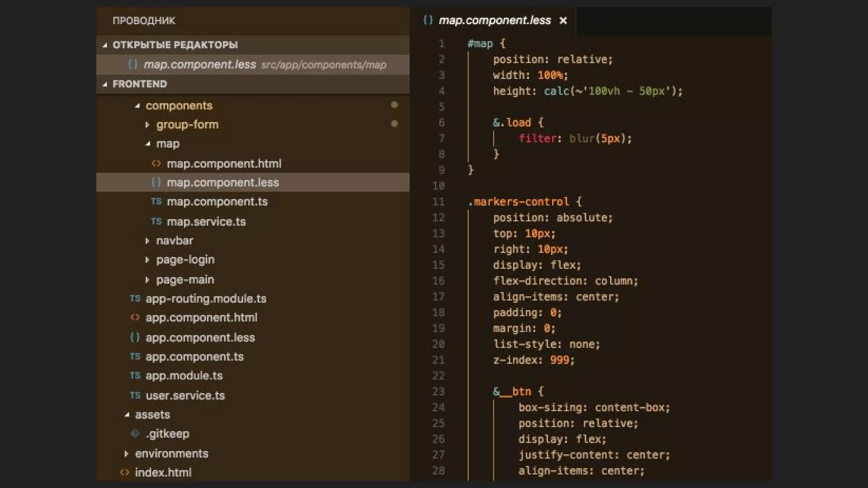
Task: Switch to the map.component.less tab
Action: coord(494,20)
